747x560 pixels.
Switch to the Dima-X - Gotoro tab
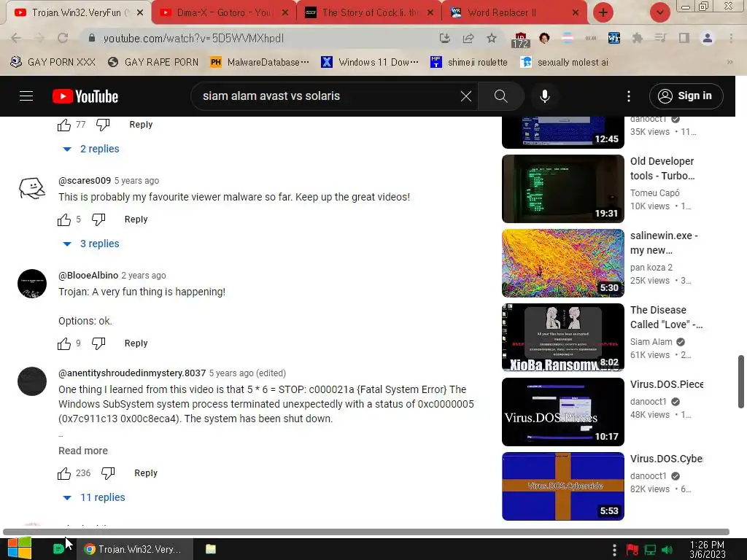point(224,12)
